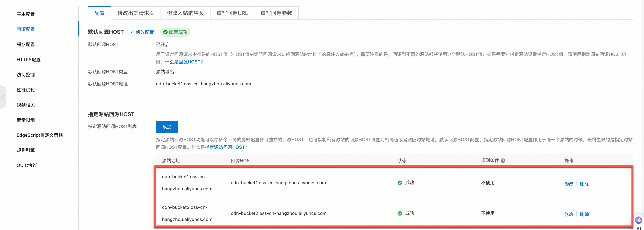This screenshot has width=644, height=230.
Task: Click the 规则条件 help question mark icon
Action: [x=503, y=161]
